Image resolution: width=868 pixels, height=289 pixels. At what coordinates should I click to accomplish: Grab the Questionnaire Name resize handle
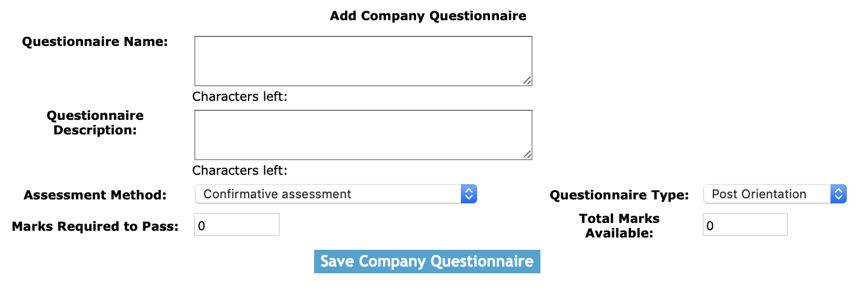click(527, 81)
